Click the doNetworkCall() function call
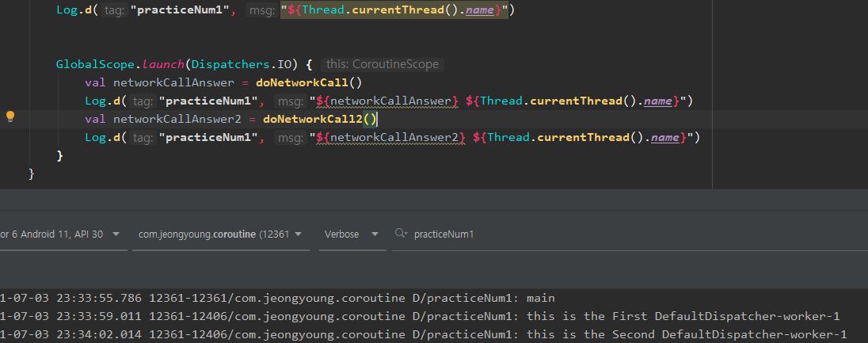 [308, 83]
